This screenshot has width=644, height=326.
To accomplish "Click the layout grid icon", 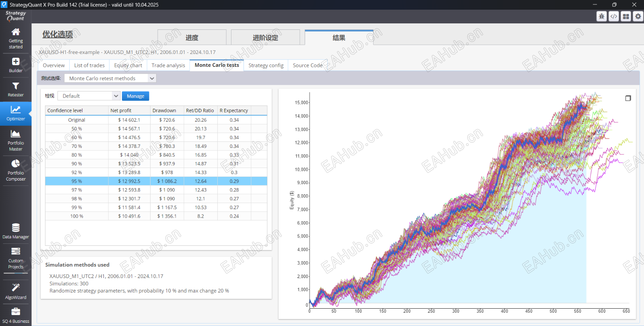I will click(x=626, y=16).
